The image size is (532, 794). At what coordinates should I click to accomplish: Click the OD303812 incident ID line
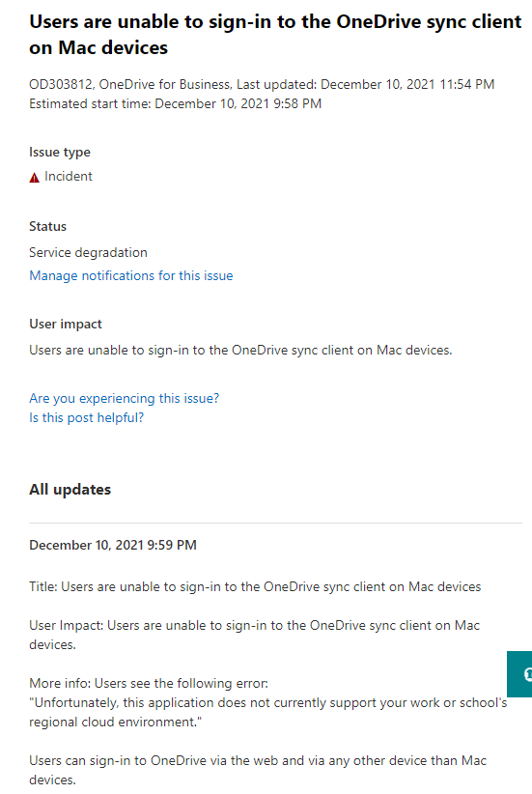coord(262,84)
